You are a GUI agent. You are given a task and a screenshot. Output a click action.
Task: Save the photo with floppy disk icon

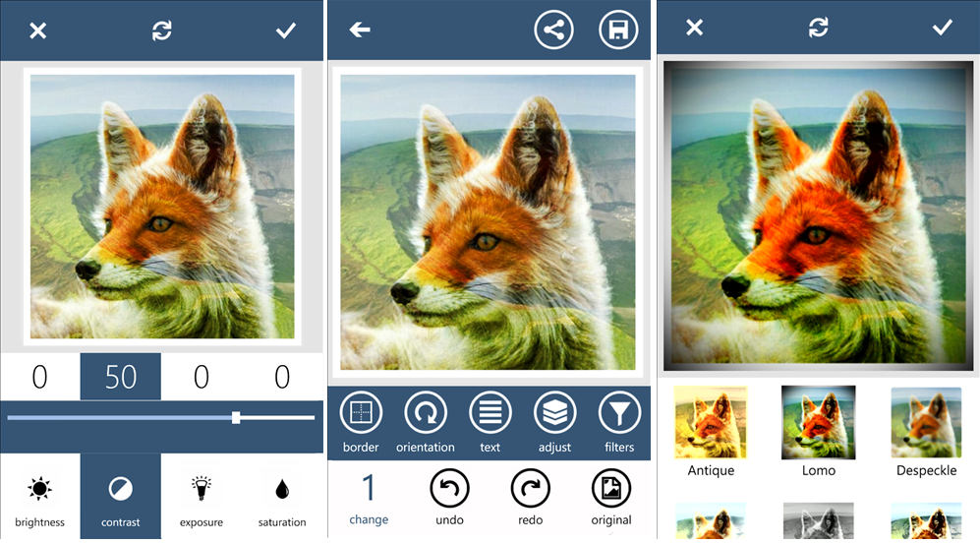[x=618, y=30]
